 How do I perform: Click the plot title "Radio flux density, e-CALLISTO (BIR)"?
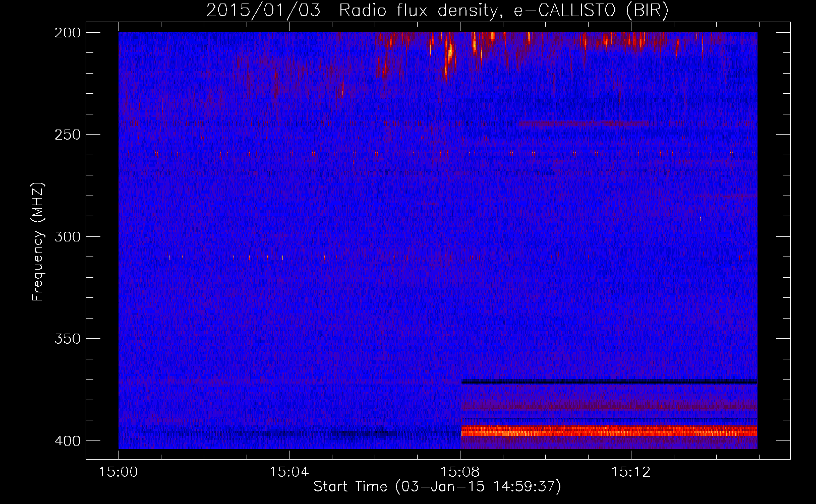coord(504,11)
